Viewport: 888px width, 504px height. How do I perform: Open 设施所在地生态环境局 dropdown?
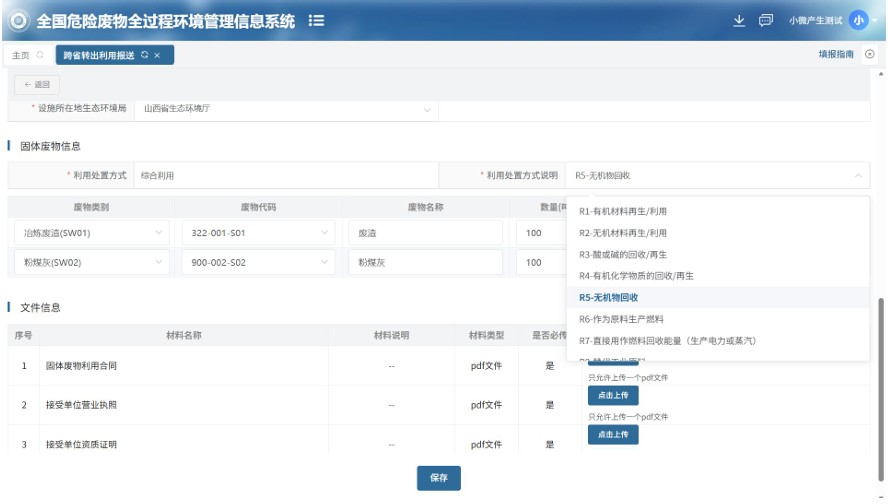coord(286,109)
